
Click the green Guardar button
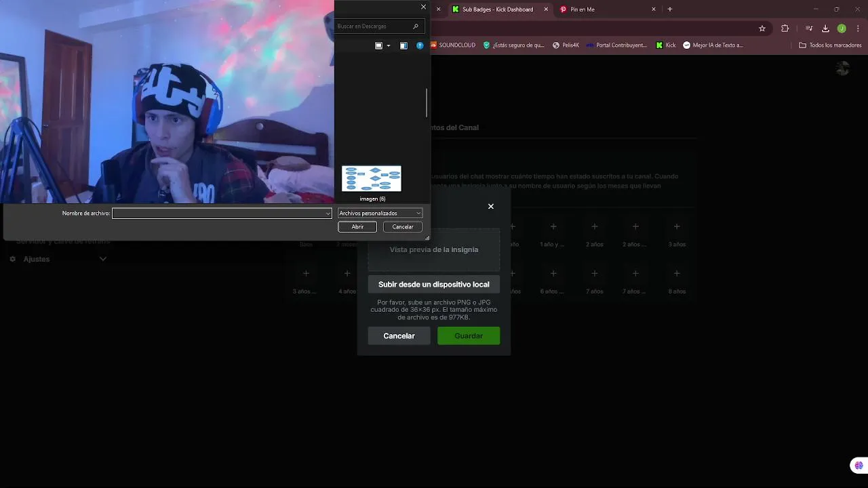coord(469,335)
